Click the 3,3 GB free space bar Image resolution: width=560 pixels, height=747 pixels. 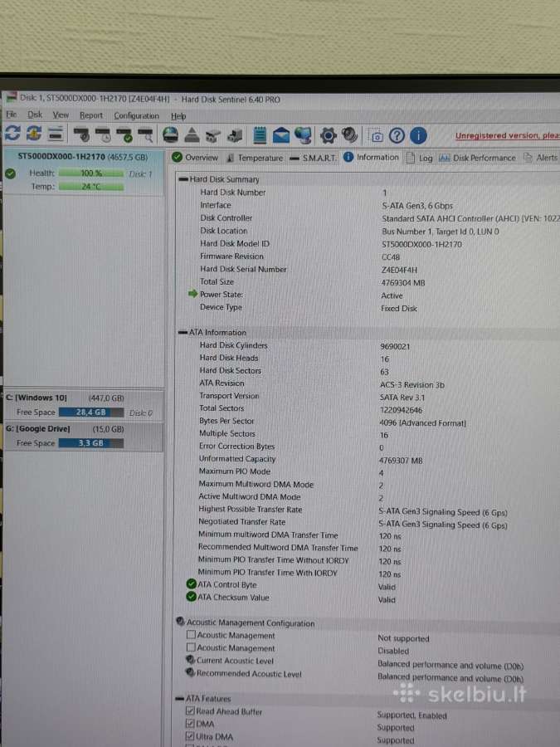pyautogui.click(x=91, y=443)
